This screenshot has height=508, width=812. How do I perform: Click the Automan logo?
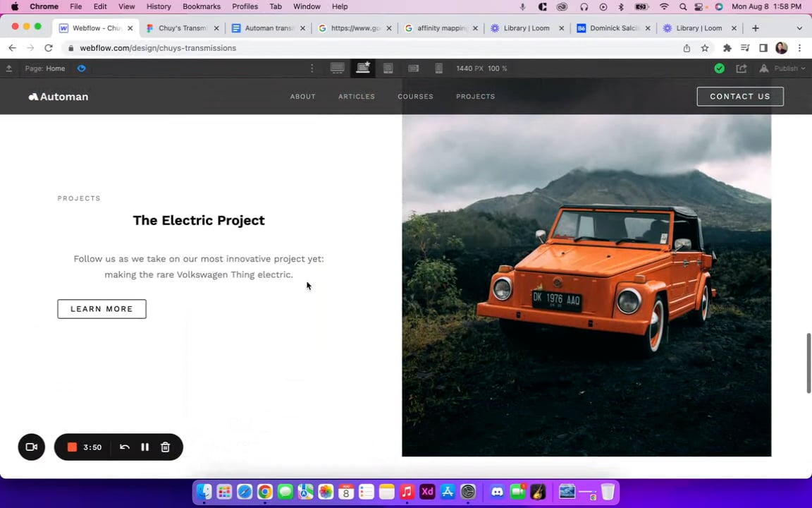(x=58, y=97)
